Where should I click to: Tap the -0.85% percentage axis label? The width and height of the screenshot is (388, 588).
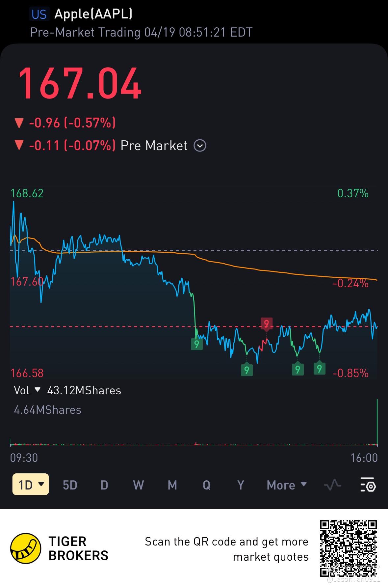tap(350, 373)
